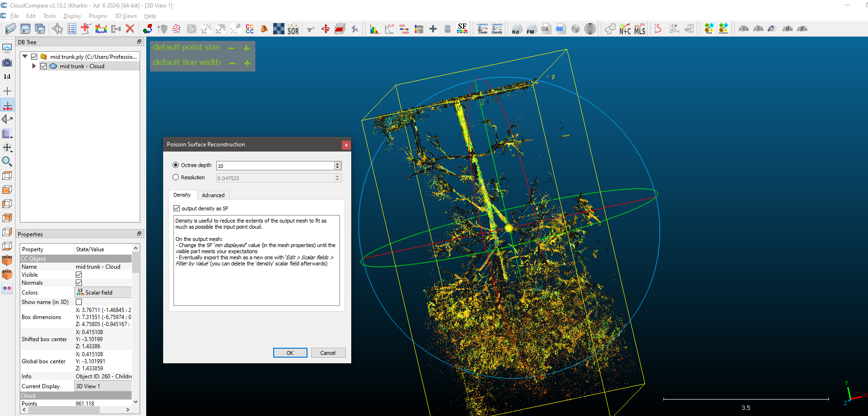Screen dimensions: 868x416
Task: Open the CANUPO Classify plugin
Action: click(x=497, y=29)
